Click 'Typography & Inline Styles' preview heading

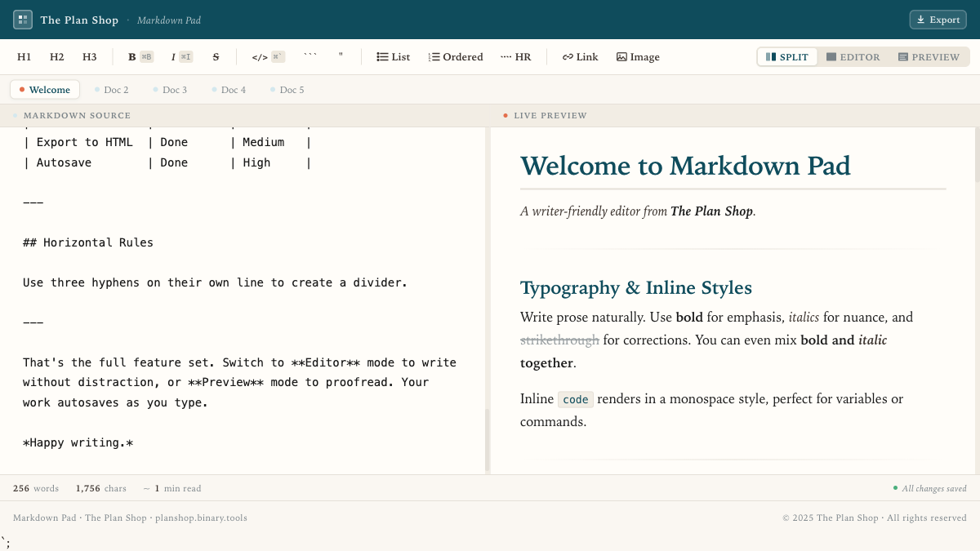point(636,287)
